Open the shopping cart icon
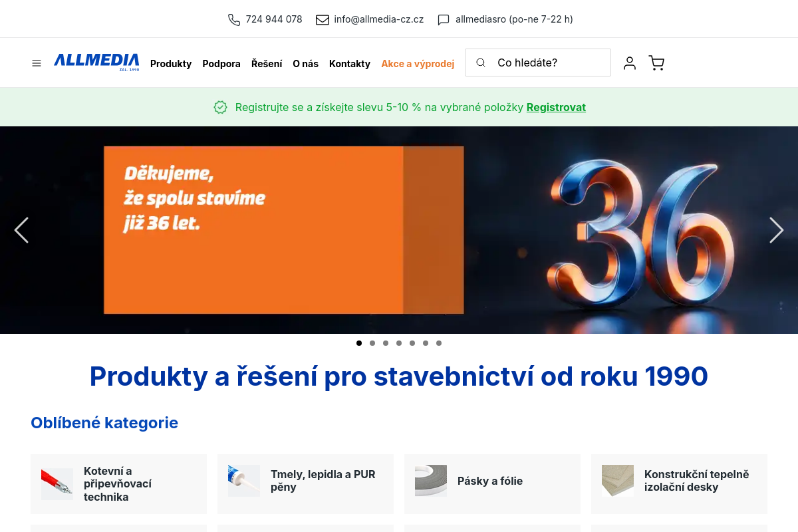Image resolution: width=798 pixels, height=532 pixels. (656, 63)
